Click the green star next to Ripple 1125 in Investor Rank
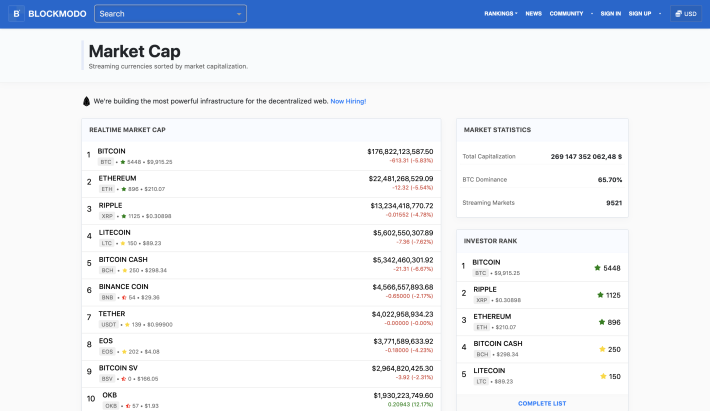Viewport: 710px width, 411px height. tap(600, 295)
